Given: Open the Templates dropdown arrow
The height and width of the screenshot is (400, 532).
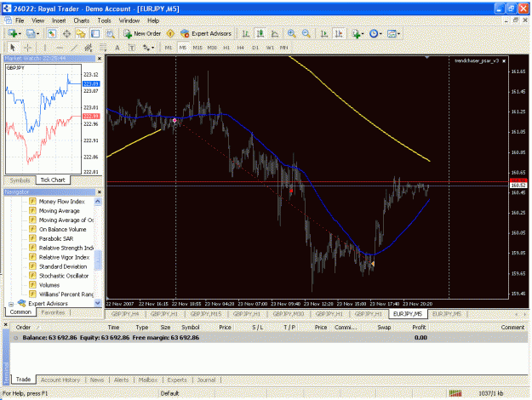Looking at the screenshot, I should coord(398,33).
